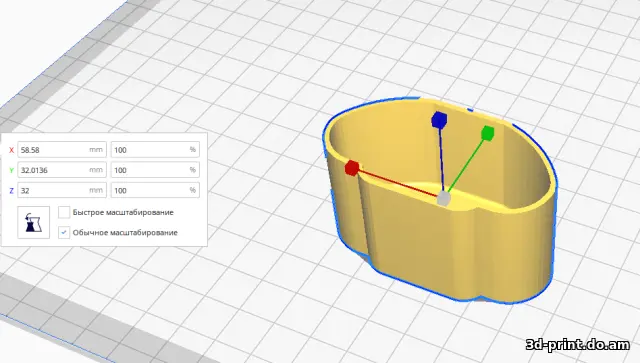Image resolution: width=640 pixels, height=363 pixels.
Task: Enable the Быстрое масштабирование checkbox
Action: 64,212
